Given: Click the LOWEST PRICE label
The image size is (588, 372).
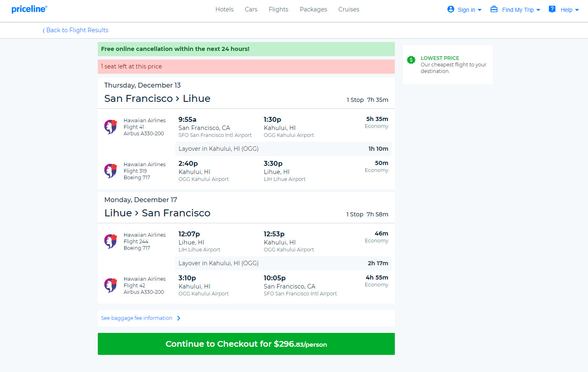Looking at the screenshot, I should pyautogui.click(x=440, y=58).
